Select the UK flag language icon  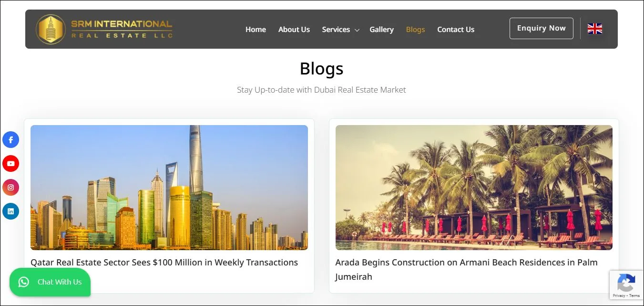tap(595, 29)
